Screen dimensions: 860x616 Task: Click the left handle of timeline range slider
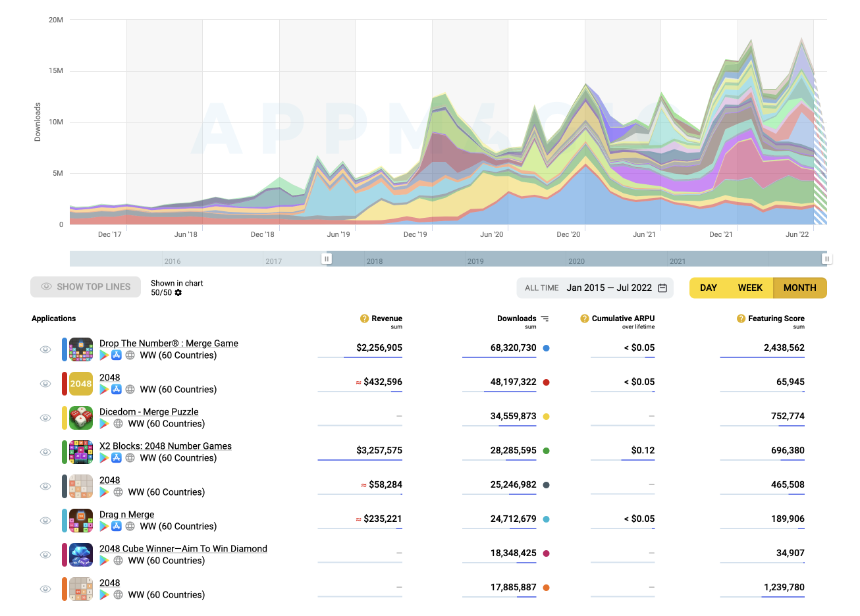[327, 259]
